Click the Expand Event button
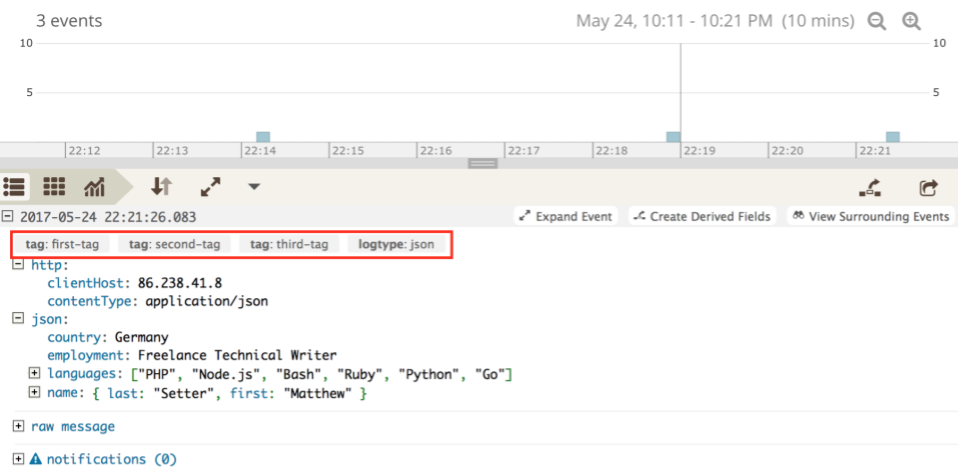Image resolution: width=958 pixels, height=470 pixels. 566,216
